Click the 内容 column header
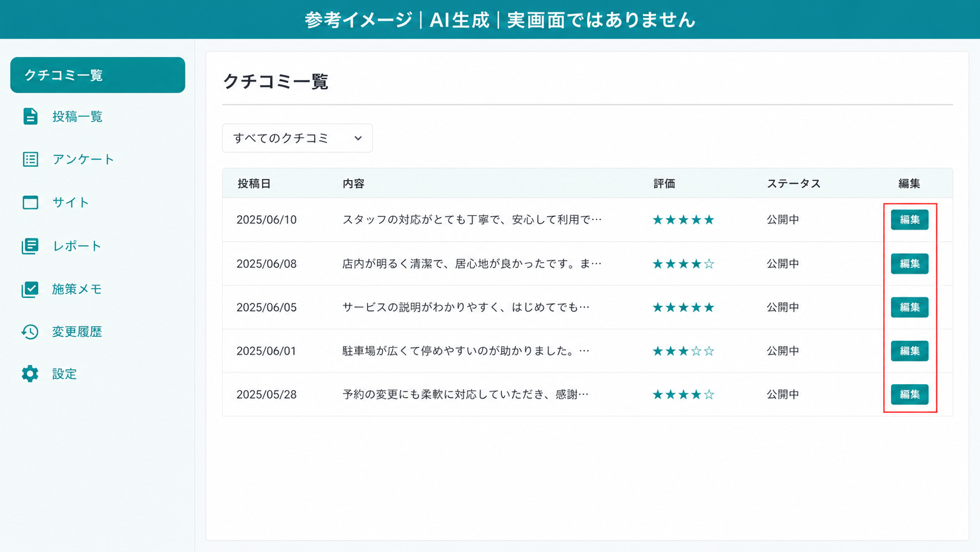Screen dimensions: 980x552 [353, 184]
